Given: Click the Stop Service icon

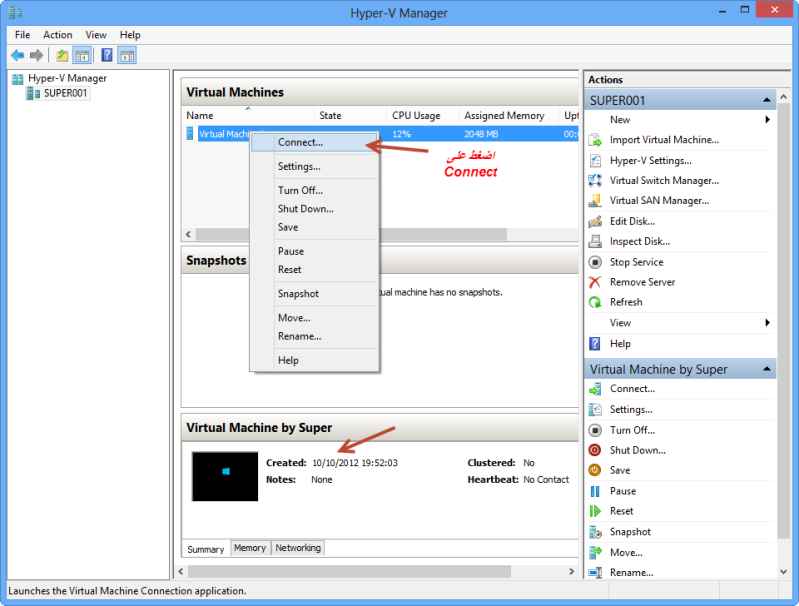Looking at the screenshot, I should point(595,262).
